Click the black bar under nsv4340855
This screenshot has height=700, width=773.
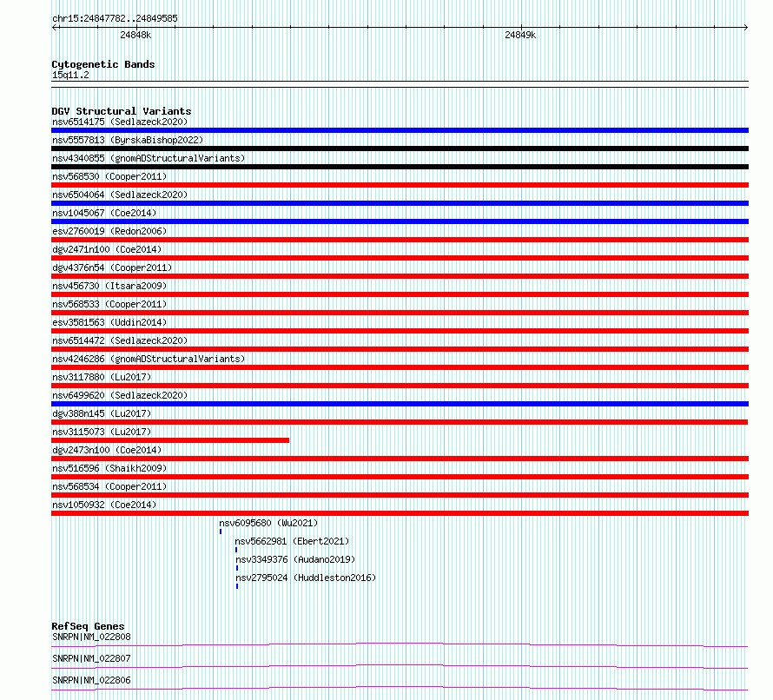pos(400,167)
